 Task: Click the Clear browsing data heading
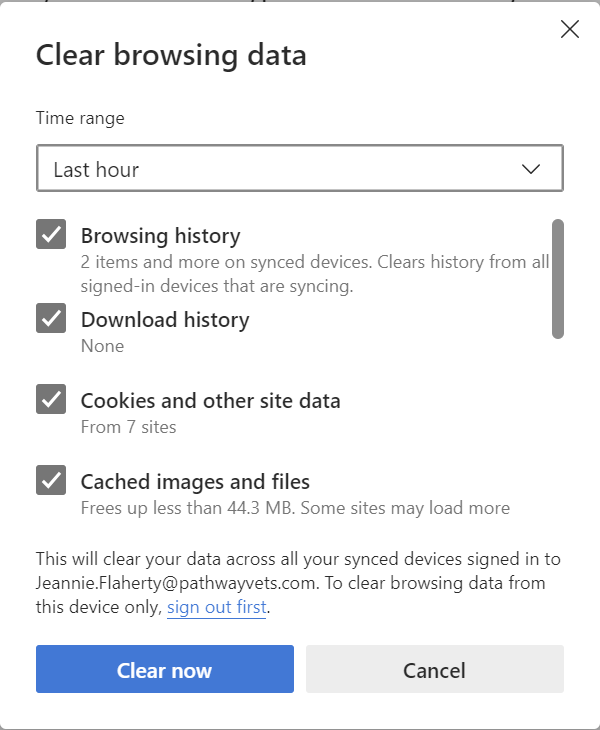pos(171,55)
